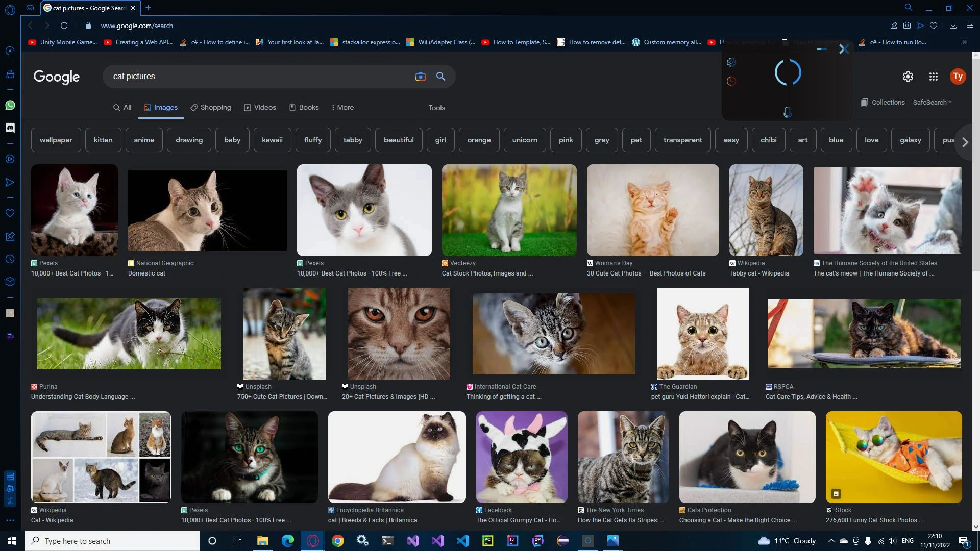This screenshot has width=980, height=551.
Task: Open the More search categories menu
Action: pos(342,108)
